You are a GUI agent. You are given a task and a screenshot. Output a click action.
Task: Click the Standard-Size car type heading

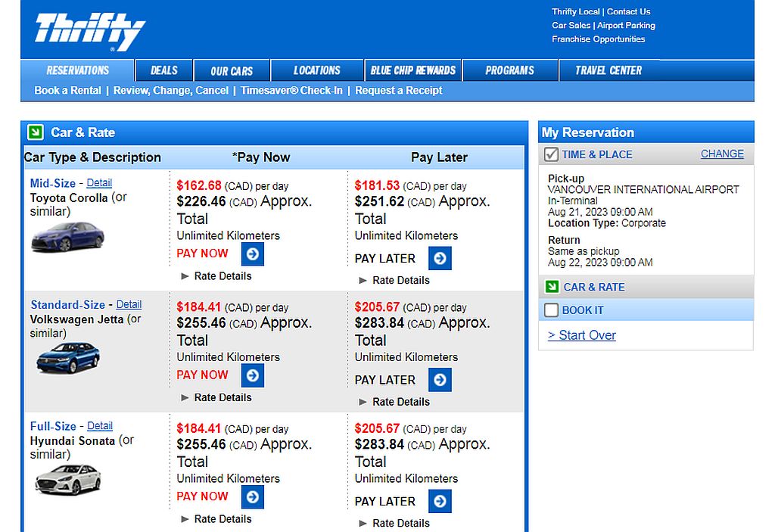click(x=67, y=304)
